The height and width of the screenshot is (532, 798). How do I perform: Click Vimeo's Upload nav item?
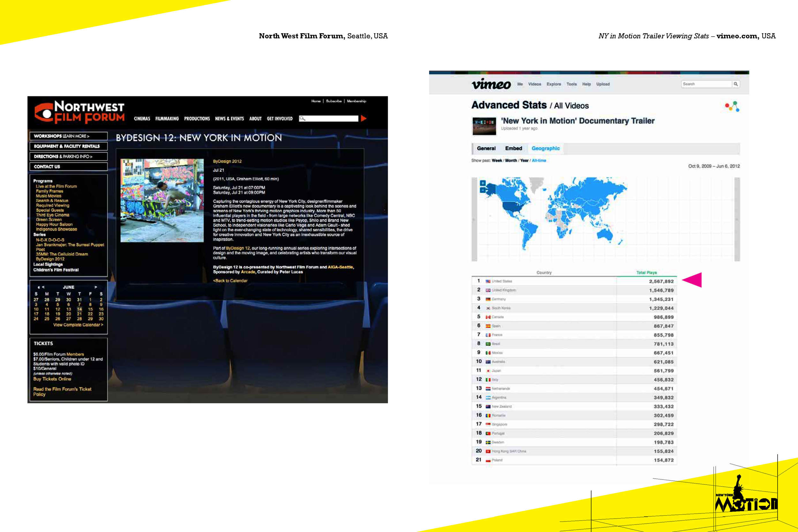pos(603,84)
